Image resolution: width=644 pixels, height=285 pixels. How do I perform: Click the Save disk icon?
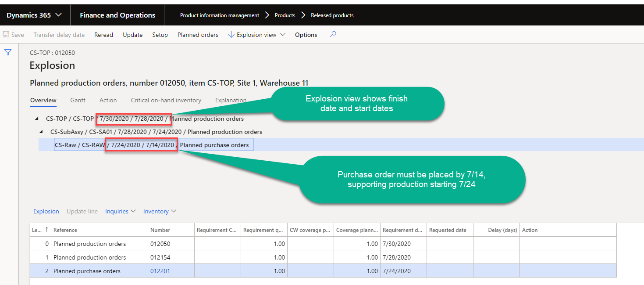tap(6, 35)
